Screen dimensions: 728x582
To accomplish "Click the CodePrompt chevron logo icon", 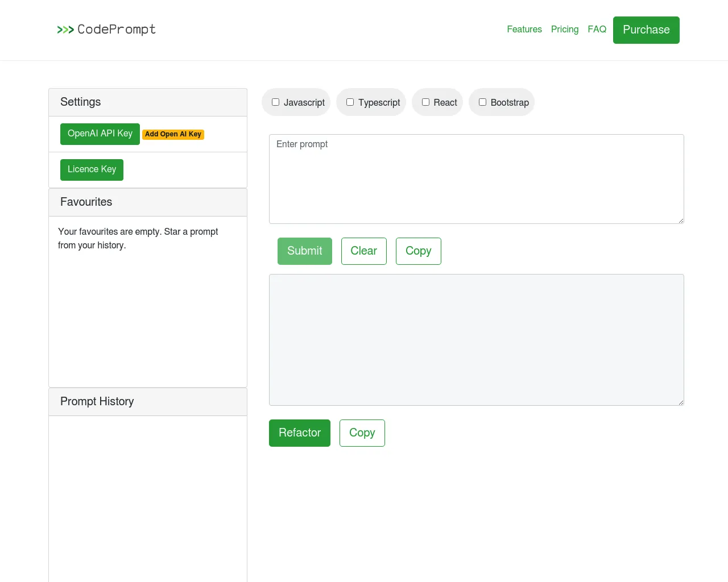I will pos(66,30).
